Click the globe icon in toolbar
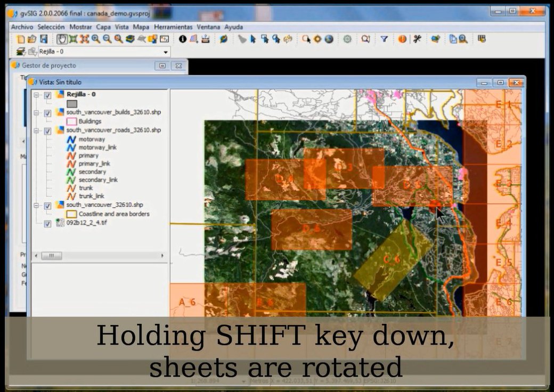 329,39
